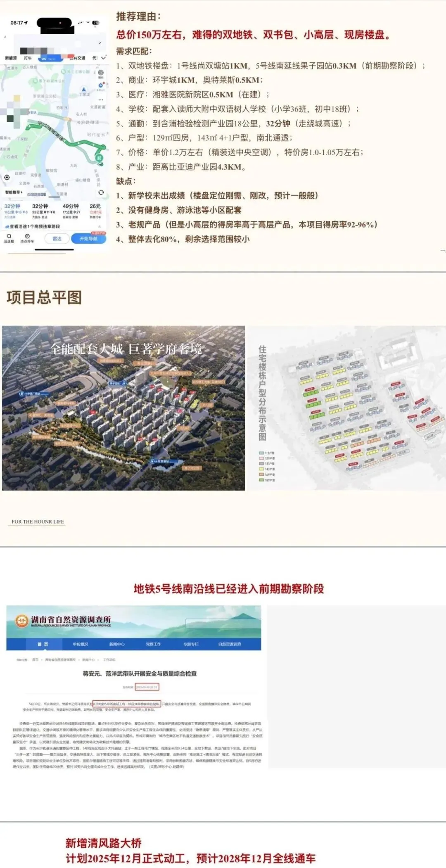Viewport: 446px width, 868px height.
Task: Choose the 49分钟 17公里 route option
Action: click(x=71, y=211)
